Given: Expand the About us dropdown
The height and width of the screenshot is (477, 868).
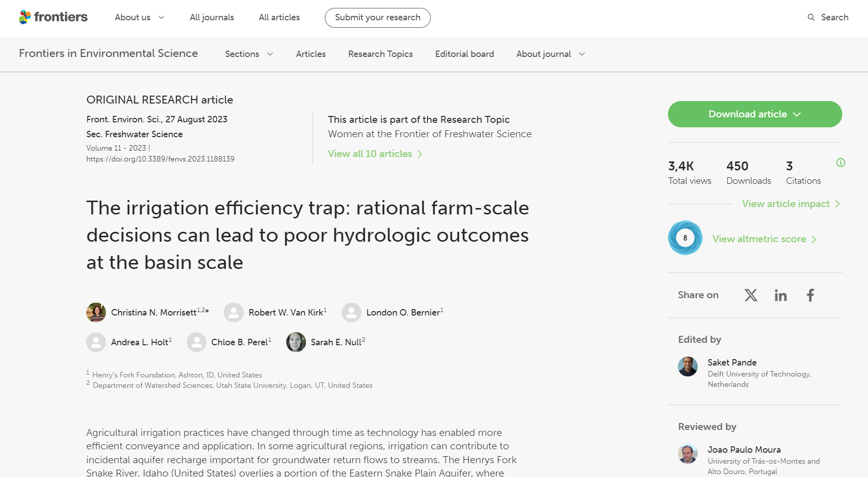Looking at the screenshot, I should (x=140, y=17).
